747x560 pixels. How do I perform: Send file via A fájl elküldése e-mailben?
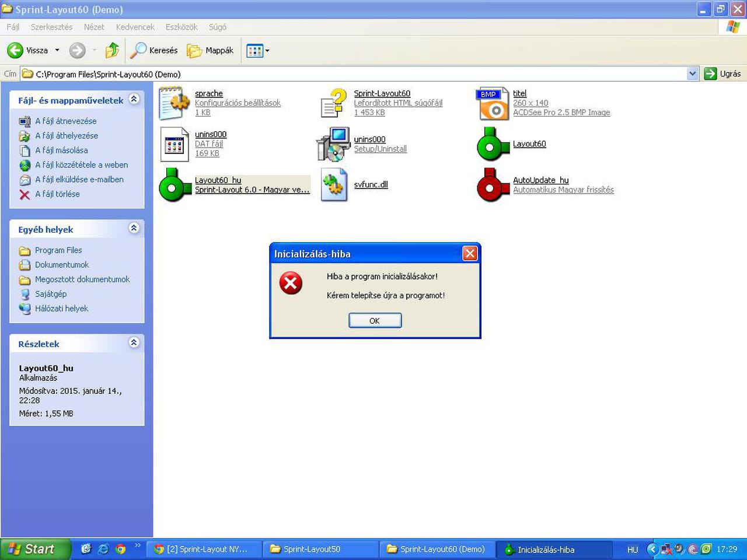coord(79,179)
